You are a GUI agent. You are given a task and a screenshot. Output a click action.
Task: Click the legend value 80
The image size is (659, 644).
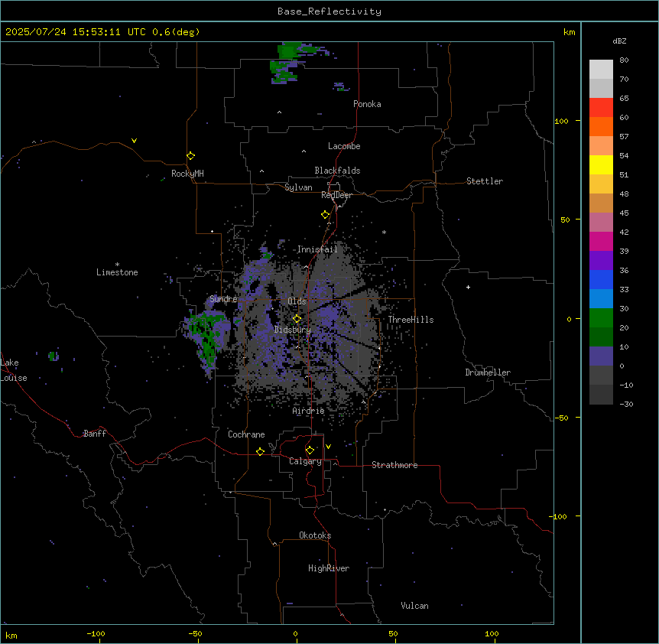624,60
